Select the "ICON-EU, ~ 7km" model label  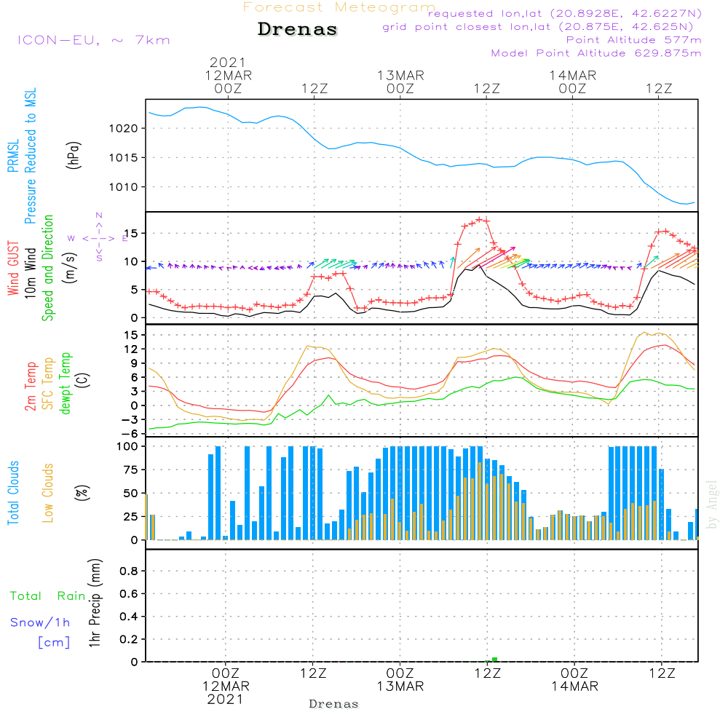(x=94, y=40)
